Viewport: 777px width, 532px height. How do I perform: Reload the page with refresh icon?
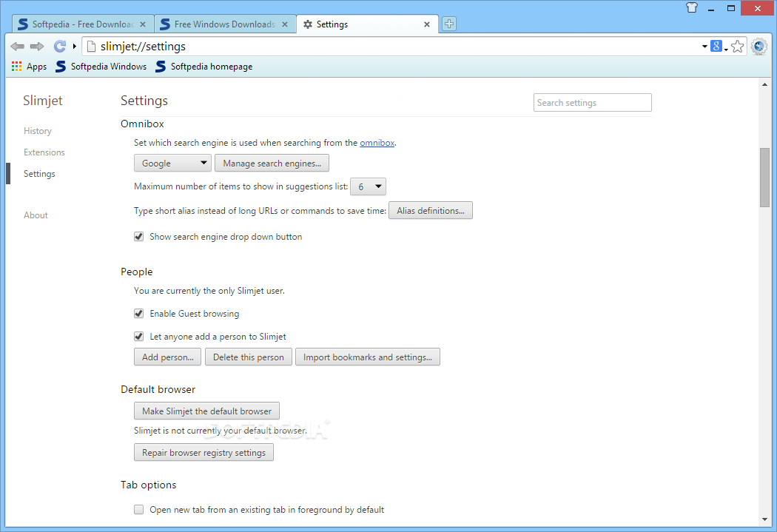59,47
